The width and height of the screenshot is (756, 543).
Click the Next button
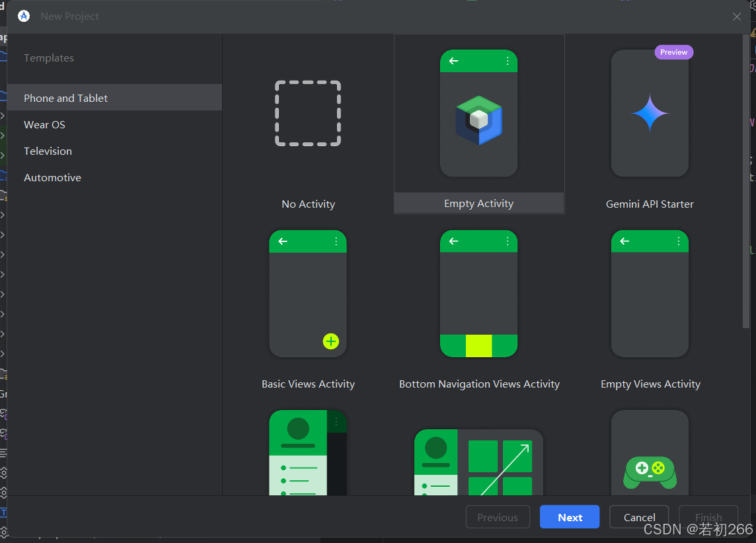tap(570, 517)
